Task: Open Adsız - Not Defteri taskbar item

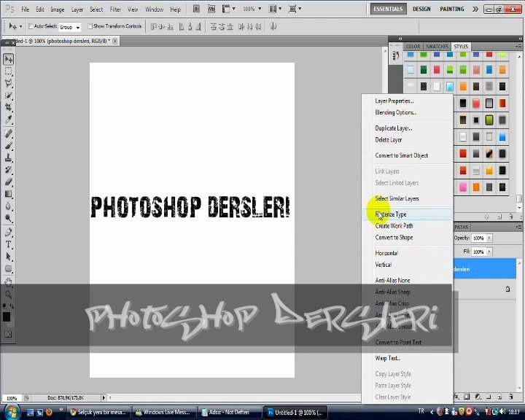Action: (229, 412)
